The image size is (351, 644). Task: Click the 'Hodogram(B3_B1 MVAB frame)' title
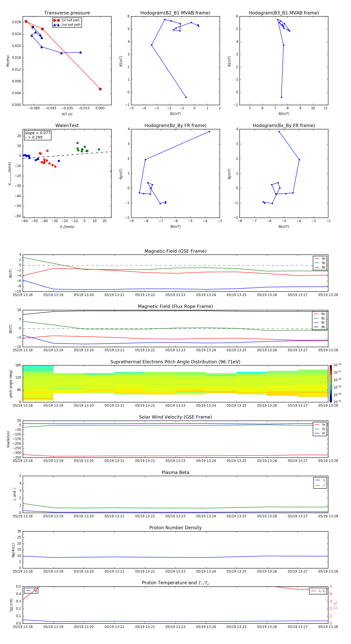[x=284, y=13]
